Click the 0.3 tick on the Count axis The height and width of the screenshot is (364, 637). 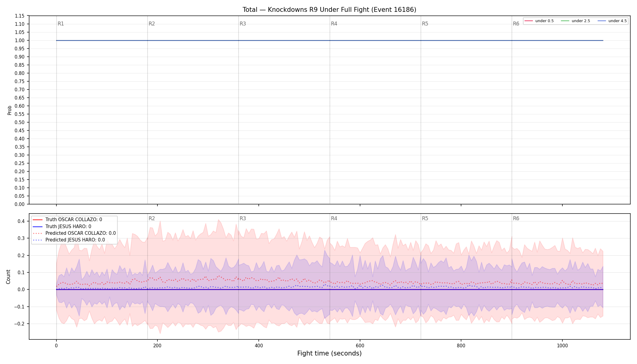coord(21,238)
